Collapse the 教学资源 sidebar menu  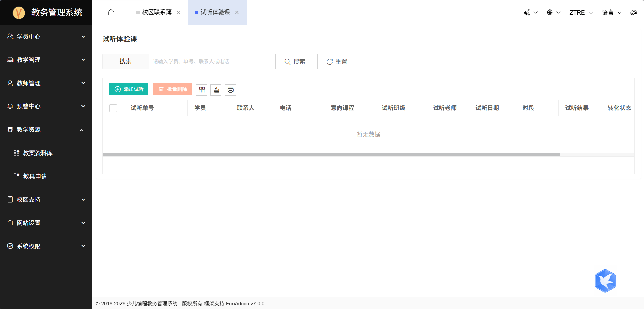tap(46, 130)
